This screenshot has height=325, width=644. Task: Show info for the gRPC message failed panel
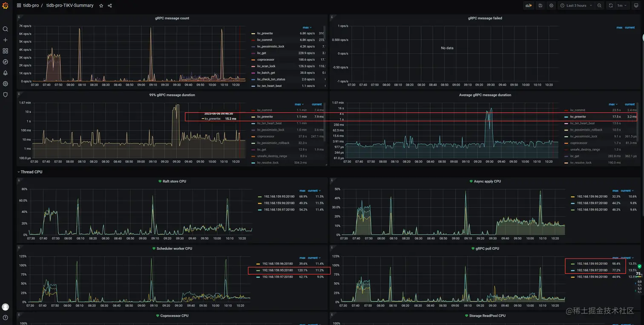332,17
